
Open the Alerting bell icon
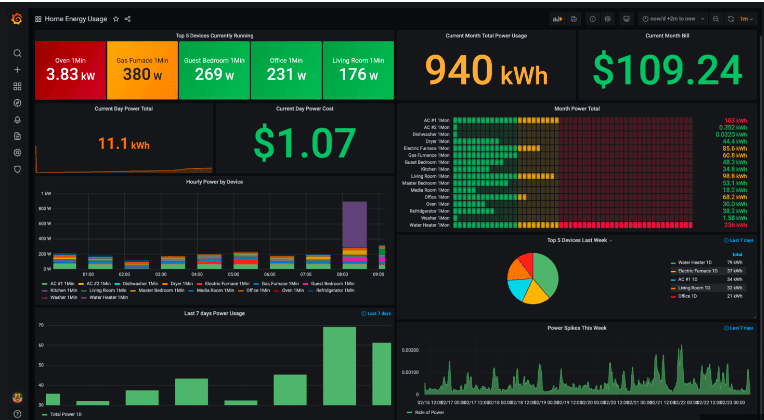coord(17,119)
